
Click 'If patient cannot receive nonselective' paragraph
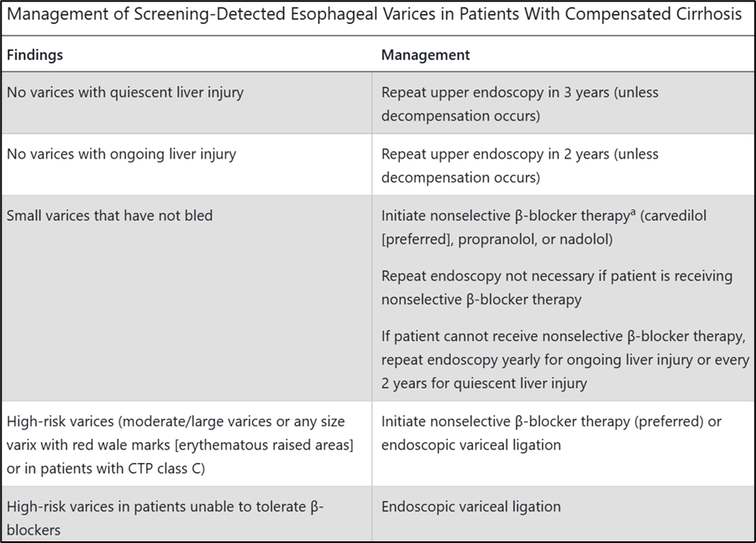coord(565,359)
